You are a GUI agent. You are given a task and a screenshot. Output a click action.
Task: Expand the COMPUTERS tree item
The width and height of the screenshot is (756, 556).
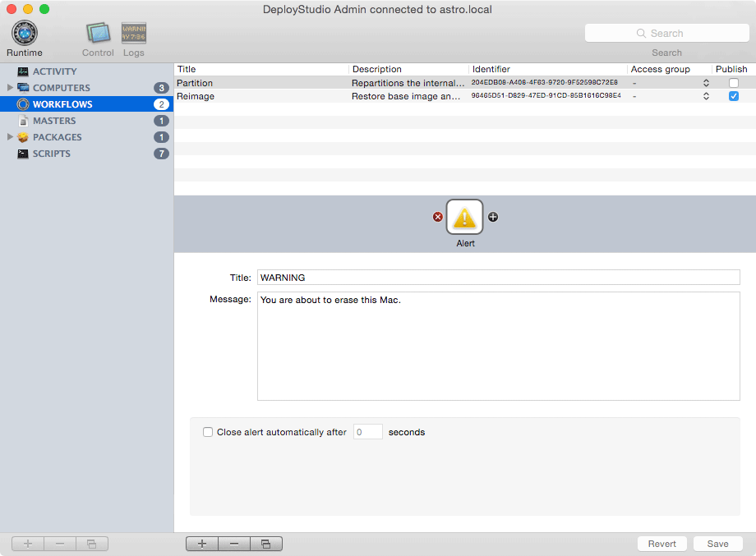[x=10, y=88]
